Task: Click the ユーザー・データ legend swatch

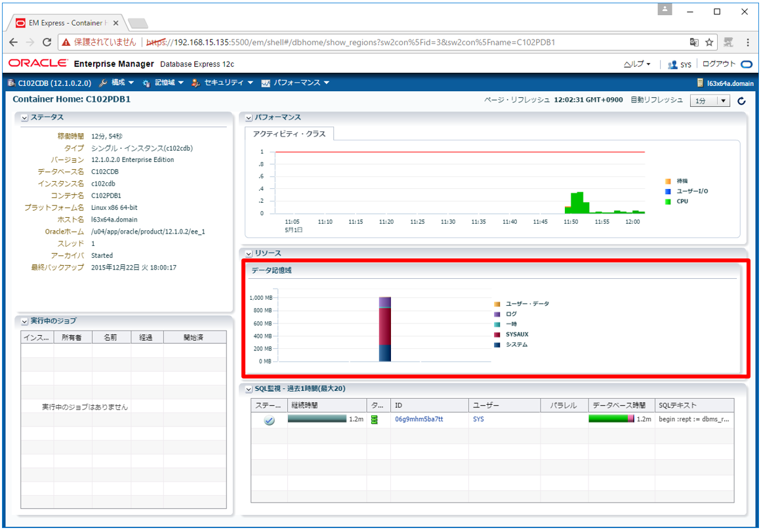Action: tap(497, 304)
